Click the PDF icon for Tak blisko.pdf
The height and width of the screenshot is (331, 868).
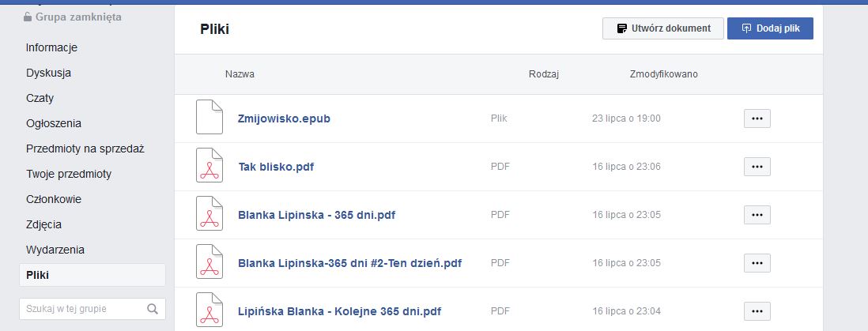(209, 166)
